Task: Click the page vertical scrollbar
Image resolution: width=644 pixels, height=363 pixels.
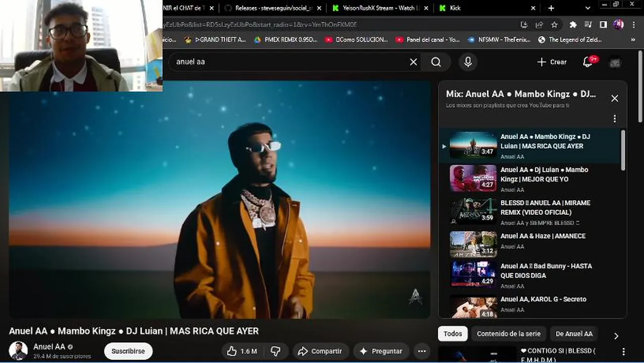Action: 640,86
